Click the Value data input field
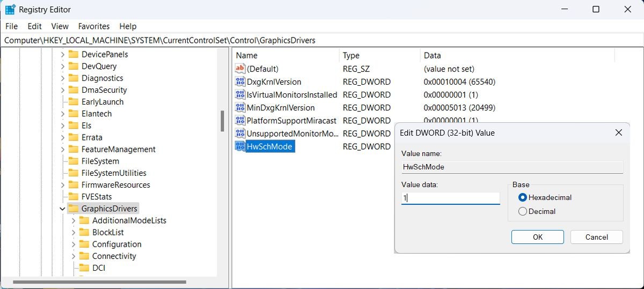The image size is (644, 289). tap(451, 198)
